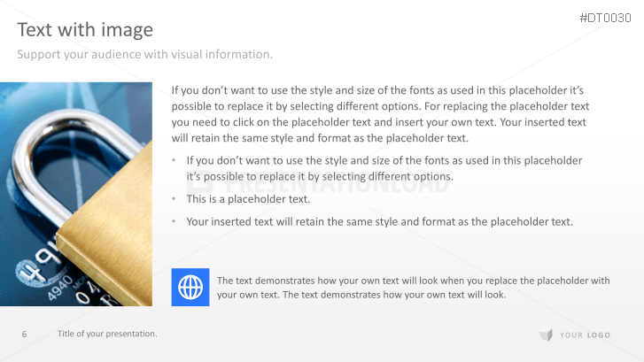Select the "Support your audience" subtitle

[x=145, y=55]
